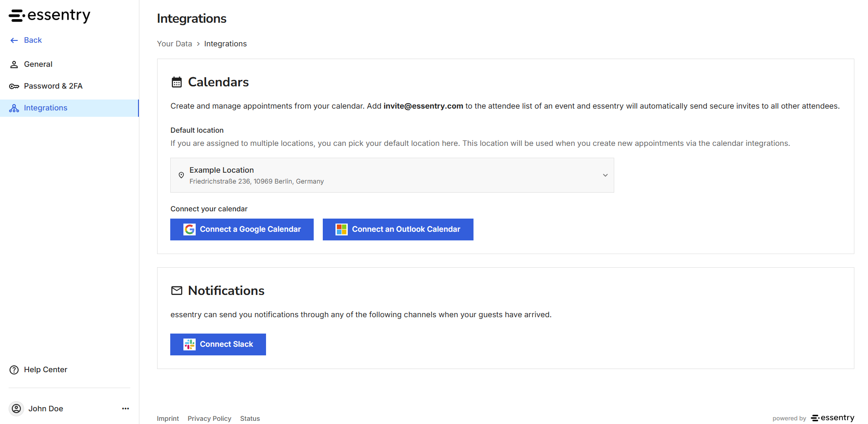
Task: Connect an Outlook Calendar
Action: coord(398,229)
